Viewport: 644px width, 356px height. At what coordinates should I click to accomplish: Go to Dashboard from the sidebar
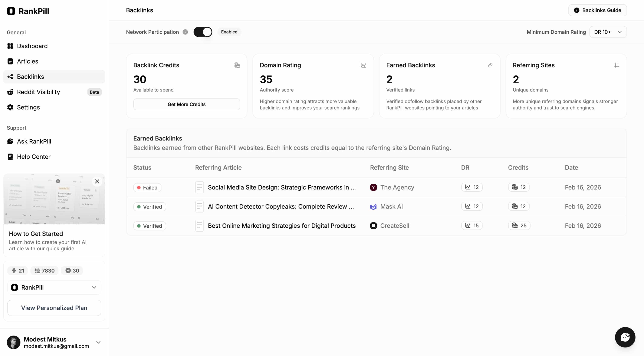click(x=33, y=46)
